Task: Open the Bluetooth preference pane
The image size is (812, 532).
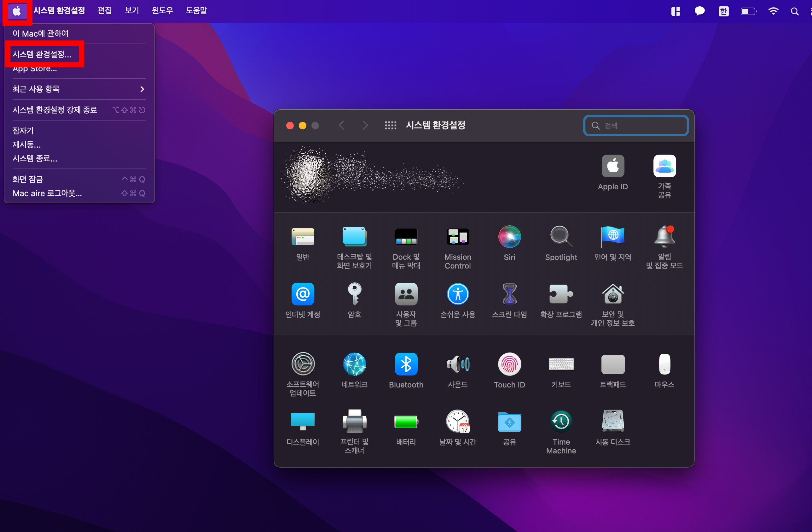Action: point(406,364)
